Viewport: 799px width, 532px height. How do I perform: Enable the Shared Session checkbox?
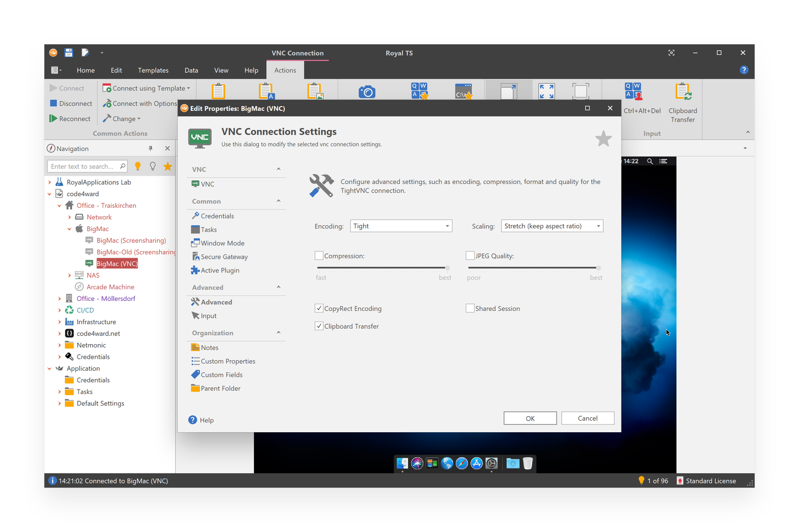coord(470,308)
